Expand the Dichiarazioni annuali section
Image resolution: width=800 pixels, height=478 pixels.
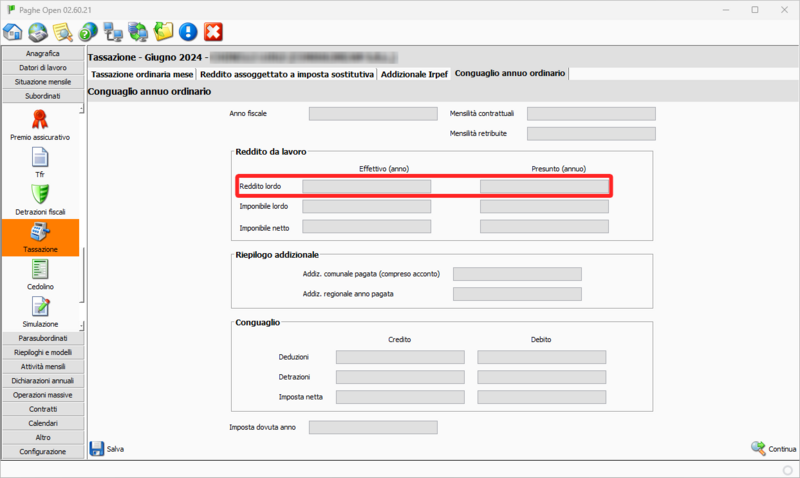(42, 381)
